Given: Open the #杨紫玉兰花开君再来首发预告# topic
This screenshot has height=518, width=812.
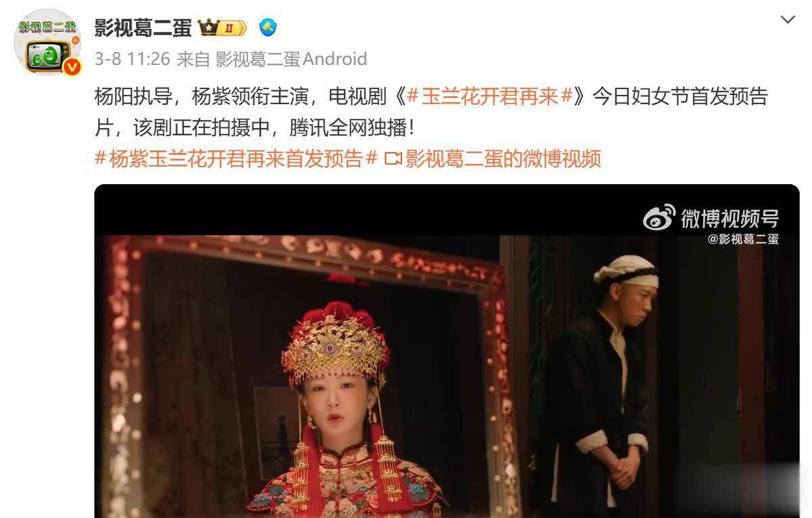Looking at the screenshot, I should click(x=235, y=158).
